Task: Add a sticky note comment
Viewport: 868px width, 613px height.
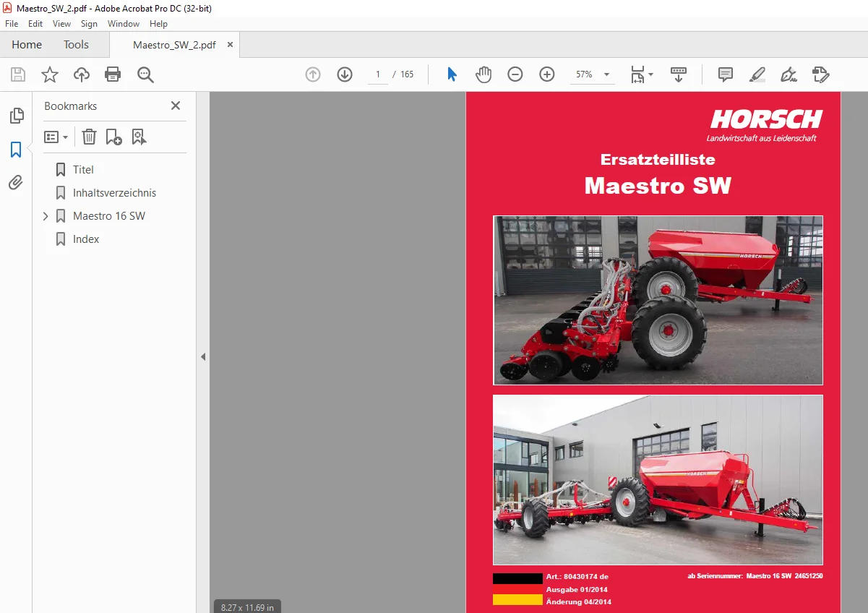Action: pyautogui.click(x=726, y=74)
